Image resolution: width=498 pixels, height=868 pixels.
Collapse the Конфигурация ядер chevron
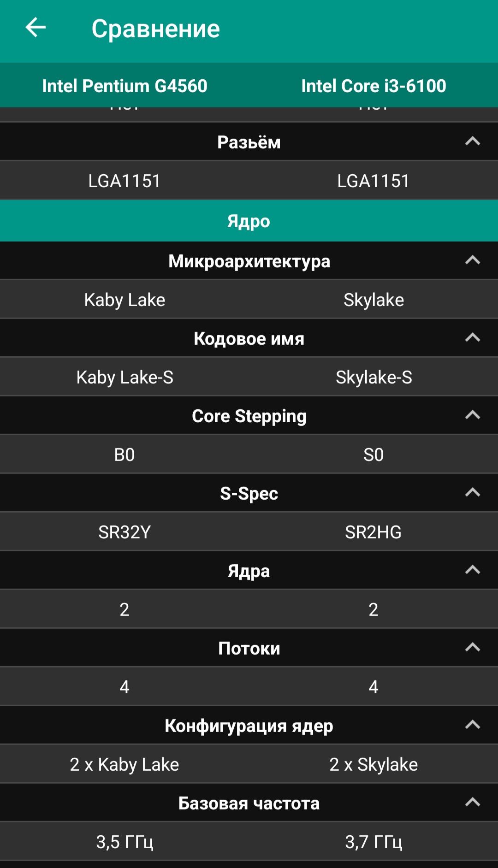pyautogui.click(x=473, y=725)
